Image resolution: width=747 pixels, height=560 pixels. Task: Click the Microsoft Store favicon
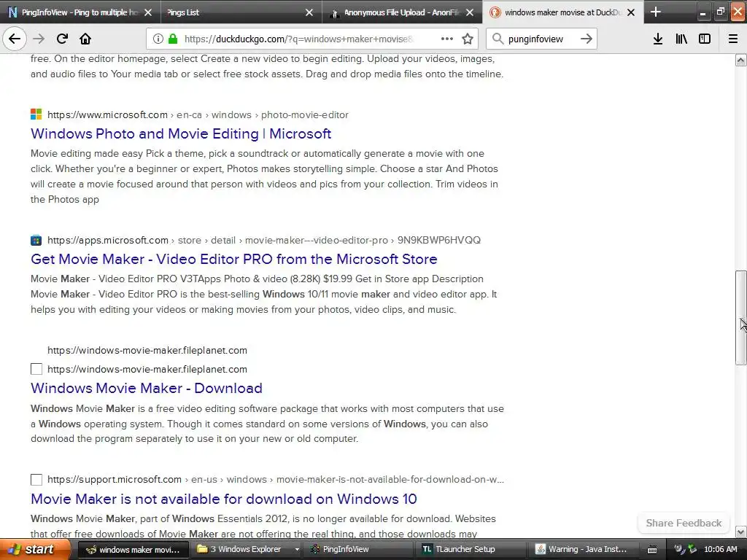point(36,240)
